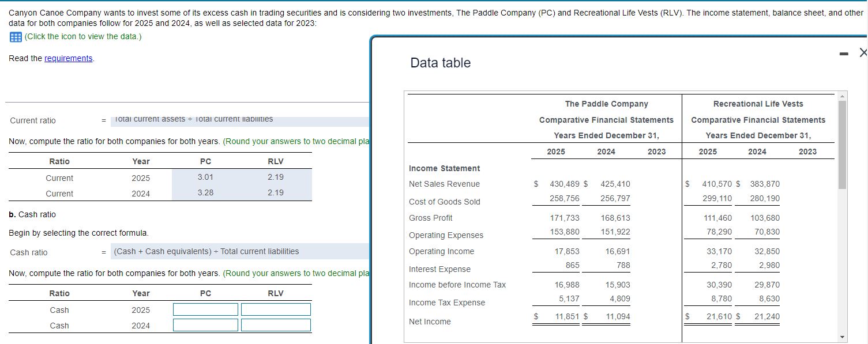
Task: Close the Data table popup
Action: [x=863, y=53]
